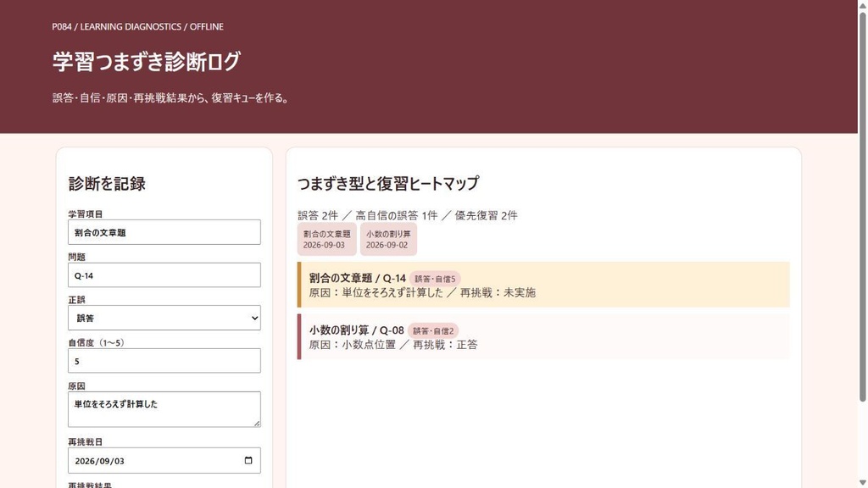Click the text 原因:単位をそろえず計算した / 再挑戦:未実施
The image size is (868, 488).
(x=422, y=292)
